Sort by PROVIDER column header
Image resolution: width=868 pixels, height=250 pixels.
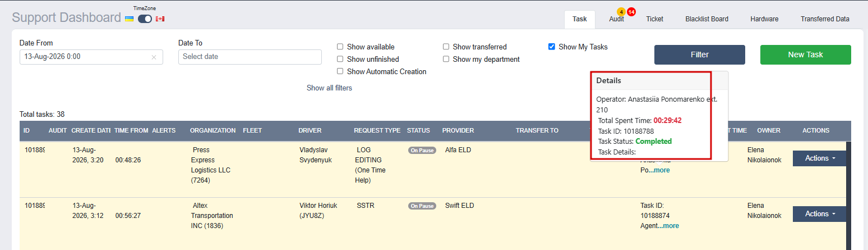pyautogui.click(x=458, y=130)
